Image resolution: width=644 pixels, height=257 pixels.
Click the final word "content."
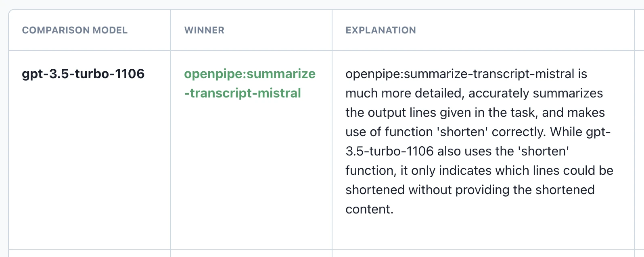(x=369, y=209)
